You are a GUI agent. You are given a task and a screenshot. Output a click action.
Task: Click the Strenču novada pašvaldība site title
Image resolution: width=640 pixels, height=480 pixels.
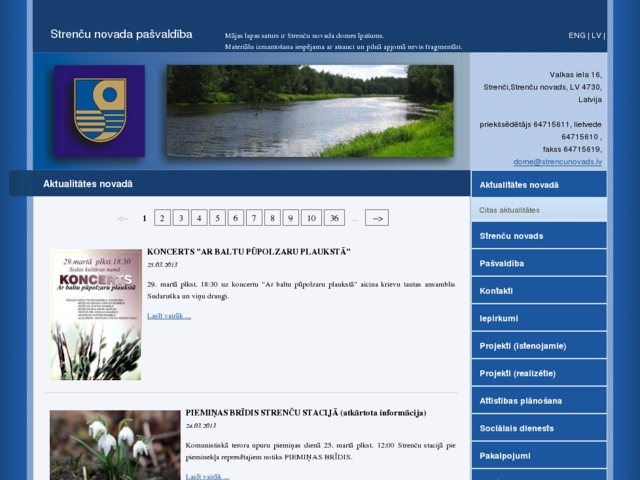pos(121,34)
